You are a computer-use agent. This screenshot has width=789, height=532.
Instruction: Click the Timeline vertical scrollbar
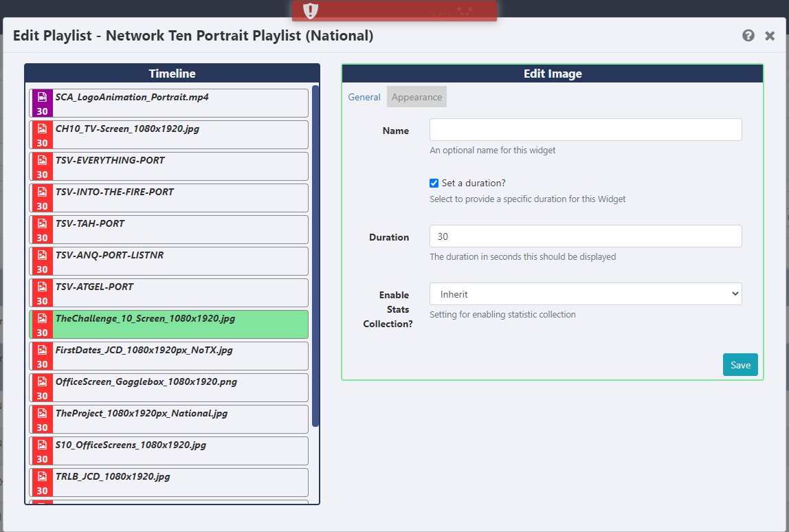315,256
